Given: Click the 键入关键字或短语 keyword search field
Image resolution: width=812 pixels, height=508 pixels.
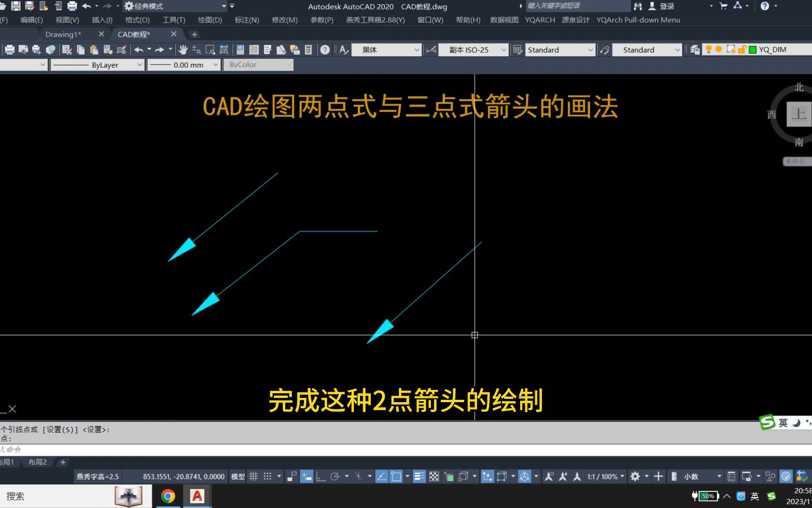Looking at the screenshot, I should 578,6.
